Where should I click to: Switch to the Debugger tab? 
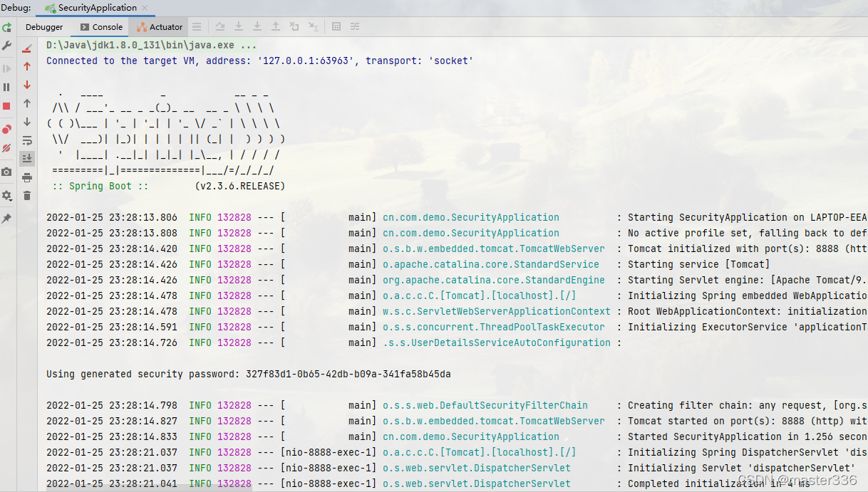44,27
